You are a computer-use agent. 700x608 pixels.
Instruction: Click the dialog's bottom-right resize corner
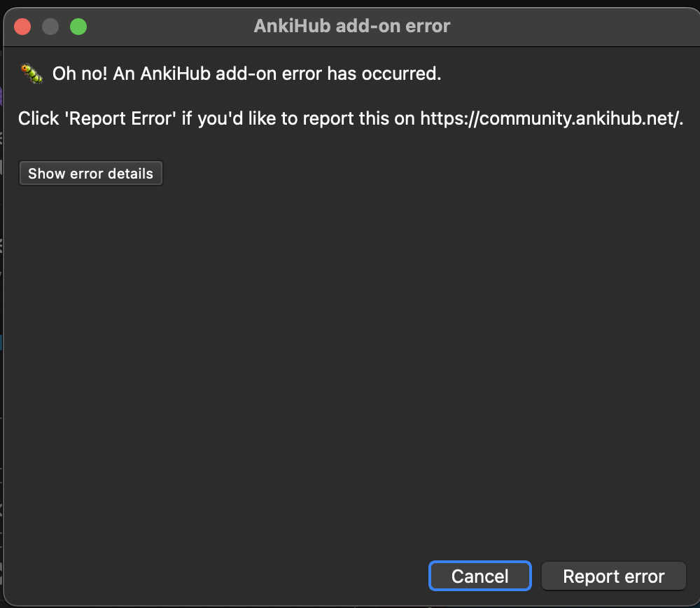[695, 602]
